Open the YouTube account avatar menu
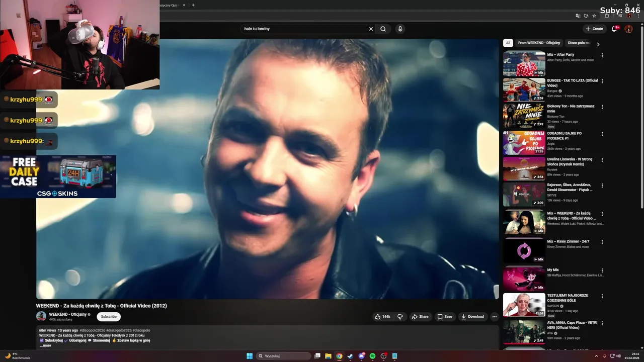The height and width of the screenshot is (362, 644). coord(628,29)
